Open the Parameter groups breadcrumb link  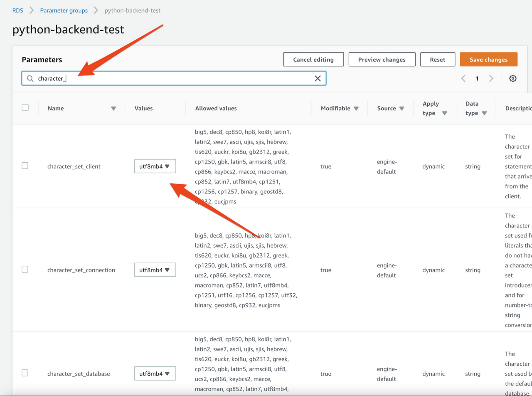(64, 10)
